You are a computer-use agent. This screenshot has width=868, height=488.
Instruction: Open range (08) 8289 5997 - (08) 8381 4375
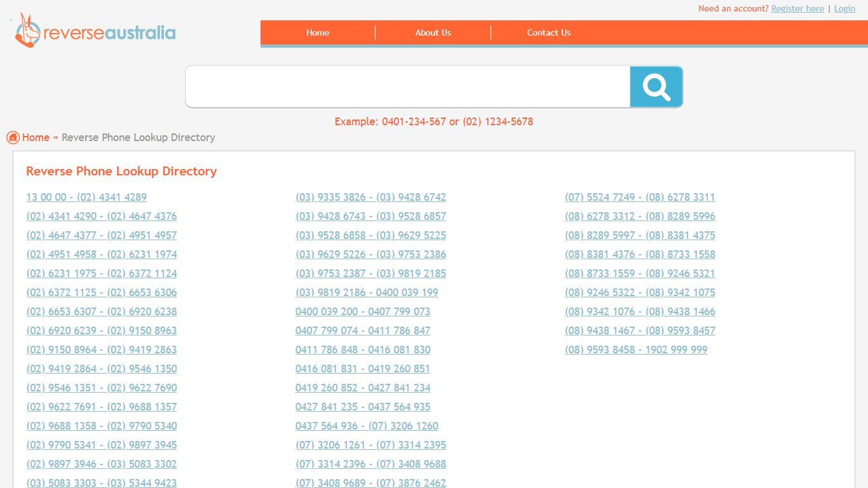click(640, 235)
